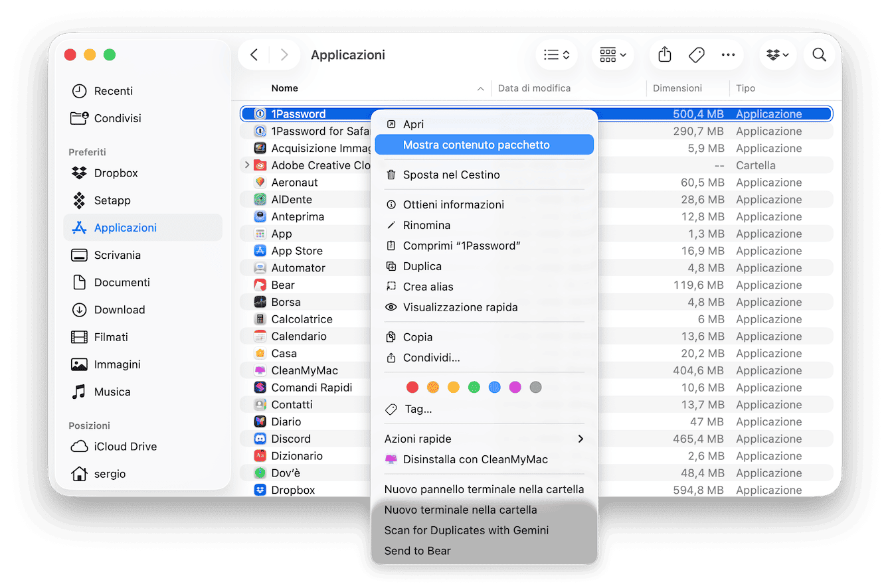Choose Comprimi "1Password"
Viewport: 890px width, 588px height.
pyautogui.click(x=484, y=246)
